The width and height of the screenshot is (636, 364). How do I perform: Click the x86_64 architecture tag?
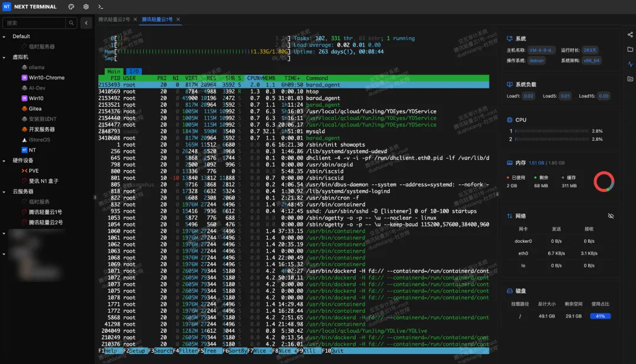point(591,61)
